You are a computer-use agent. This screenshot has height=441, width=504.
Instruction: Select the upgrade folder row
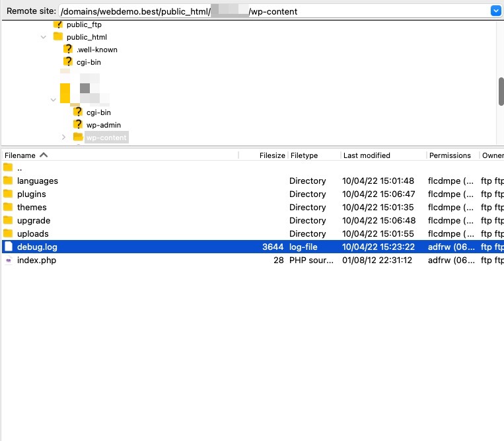coord(253,220)
